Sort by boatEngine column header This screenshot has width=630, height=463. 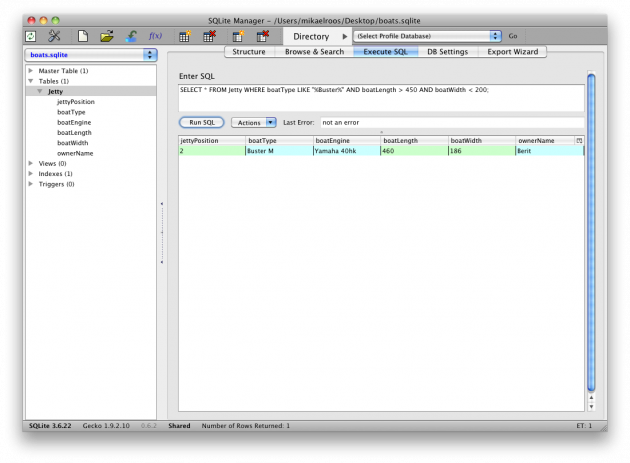point(347,141)
